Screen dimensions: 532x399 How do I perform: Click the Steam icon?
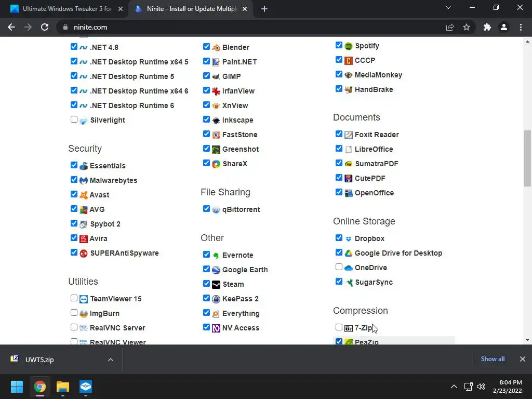pos(216,285)
